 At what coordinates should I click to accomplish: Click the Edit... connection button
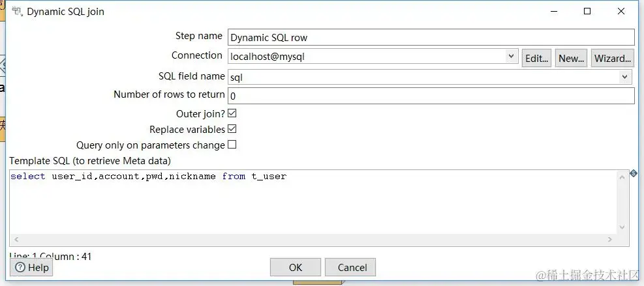(x=536, y=58)
